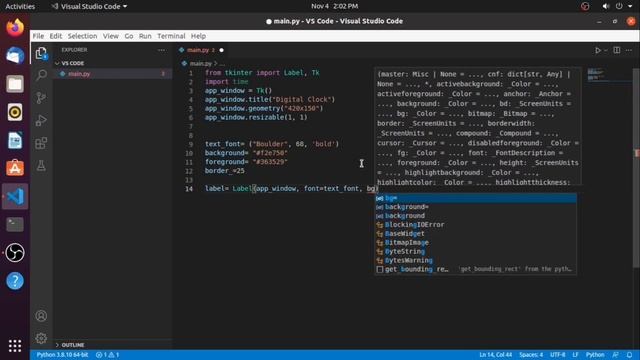The width and height of the screenshot is (640, 360).
Task: Open the Terminal menu
Action: (171, 36)
